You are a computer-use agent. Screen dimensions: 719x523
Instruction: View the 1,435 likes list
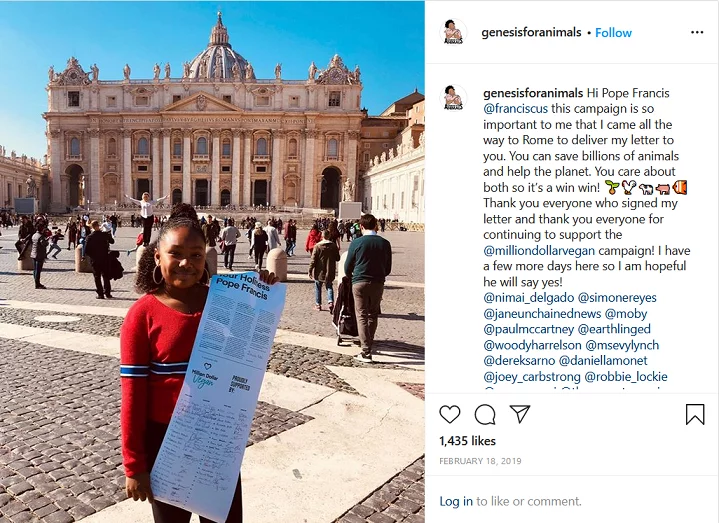[x=467, y=441]
